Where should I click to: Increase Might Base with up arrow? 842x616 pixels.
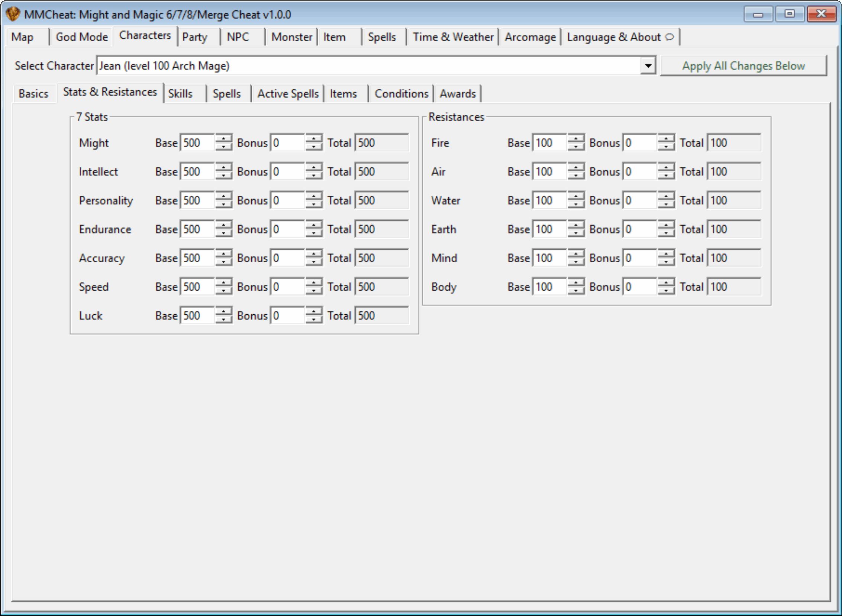tap(224, 138)
